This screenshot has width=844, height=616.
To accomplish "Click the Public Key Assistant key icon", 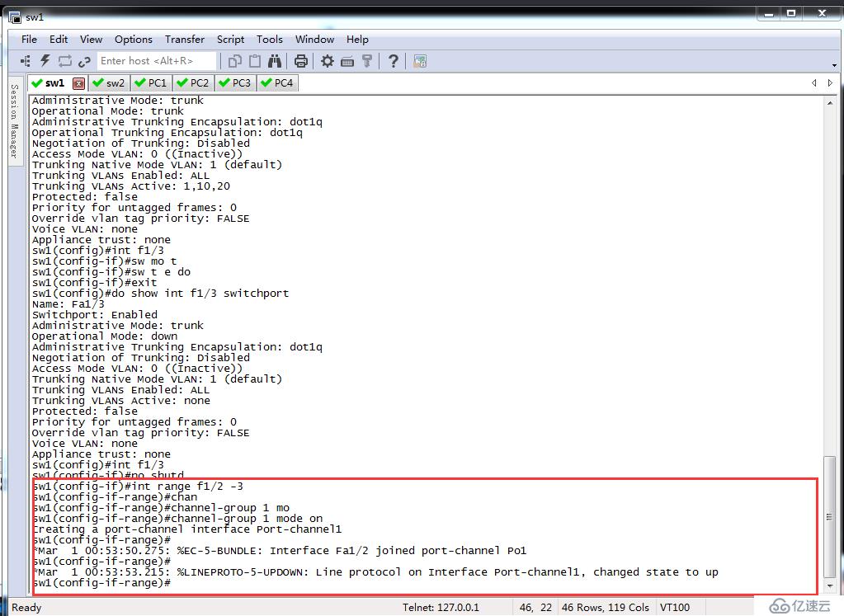I will tap(367, 61).
